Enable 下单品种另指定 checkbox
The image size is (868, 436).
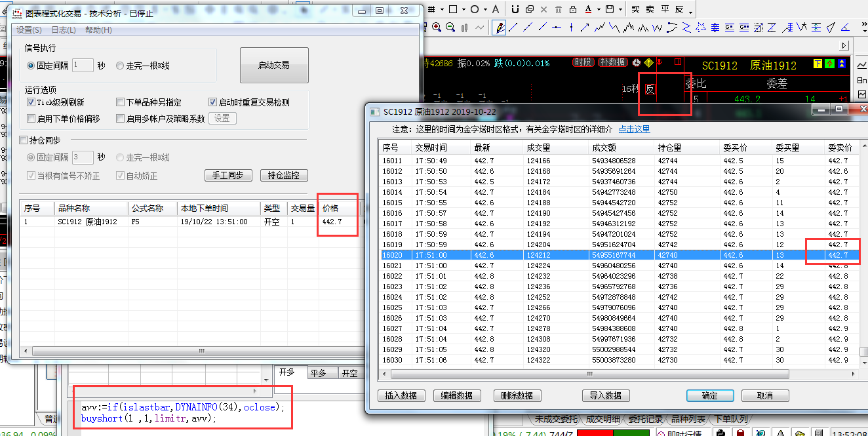120,102
